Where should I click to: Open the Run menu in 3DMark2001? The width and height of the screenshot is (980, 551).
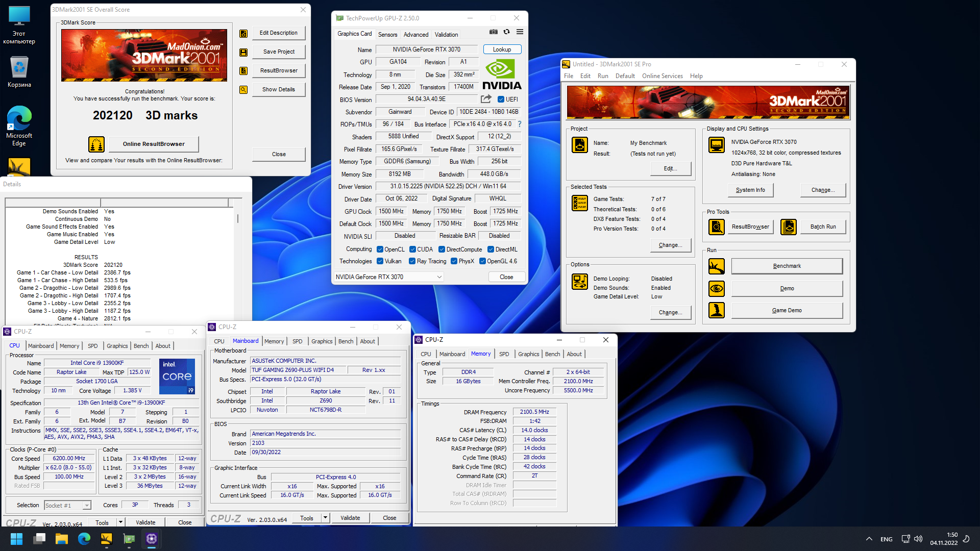click(603, 76)
